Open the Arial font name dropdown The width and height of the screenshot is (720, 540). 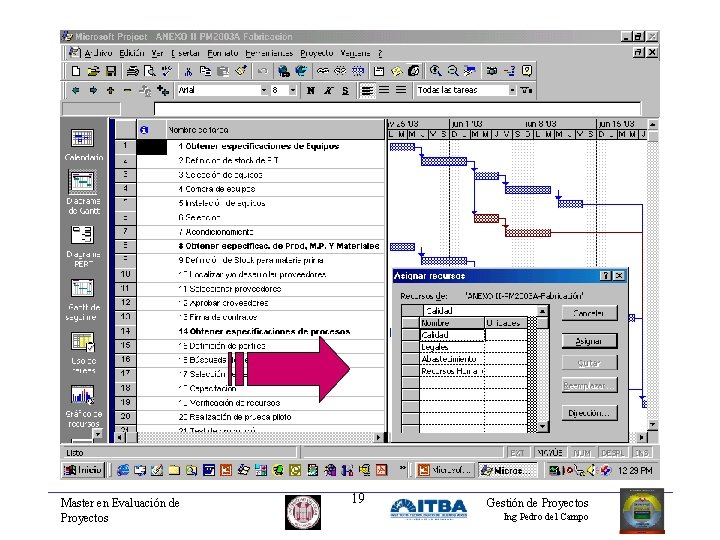click(264, 90)
